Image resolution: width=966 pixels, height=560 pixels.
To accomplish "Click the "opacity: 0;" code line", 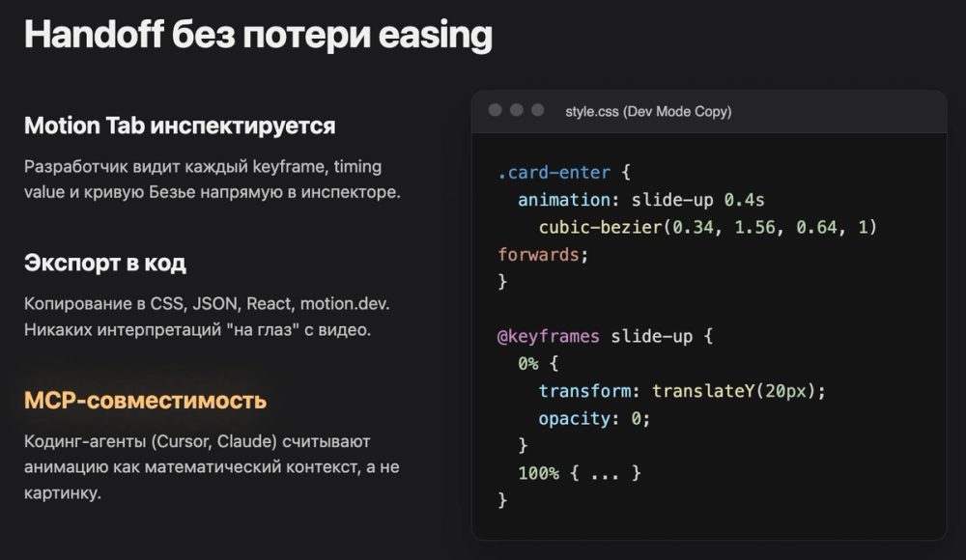I will tap(594, 418).
